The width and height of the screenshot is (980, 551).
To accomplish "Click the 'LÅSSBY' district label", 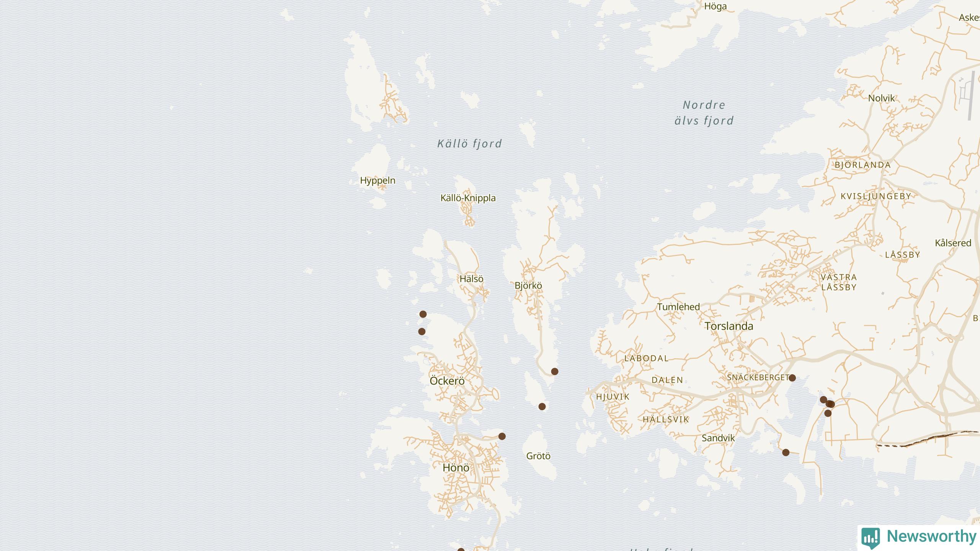I will [x=903, y=255].
